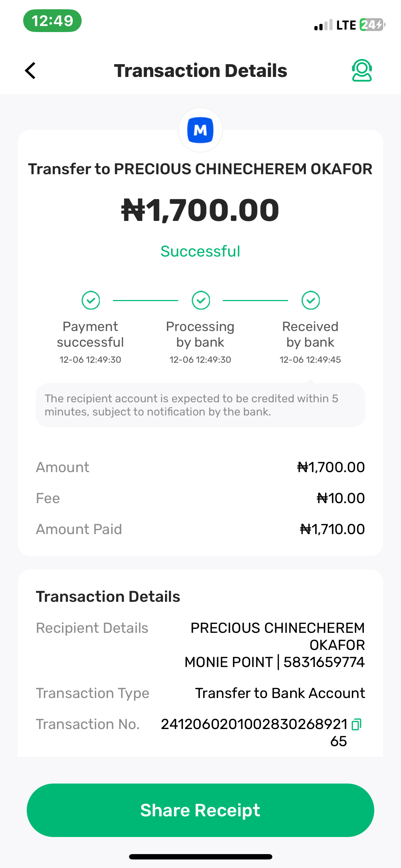
Task: Select the ₦1,700.00 headline amount
Action: 200,210
